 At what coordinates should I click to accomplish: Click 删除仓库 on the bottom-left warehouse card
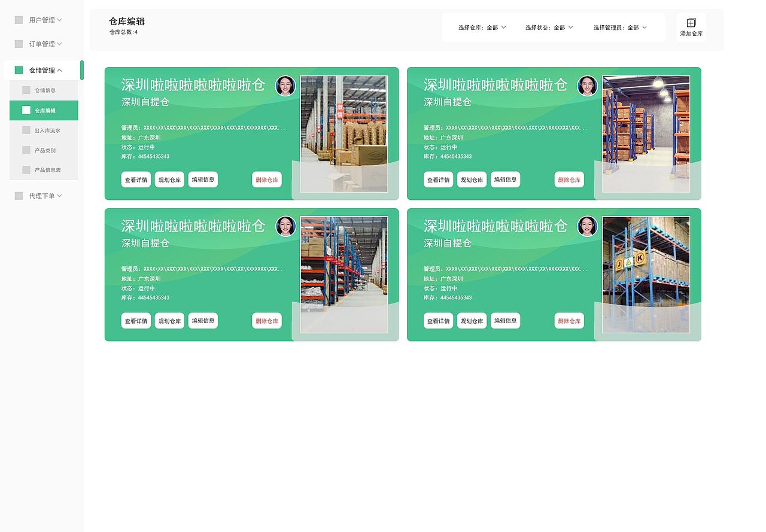pyautogui.click(x=267, y=321)
